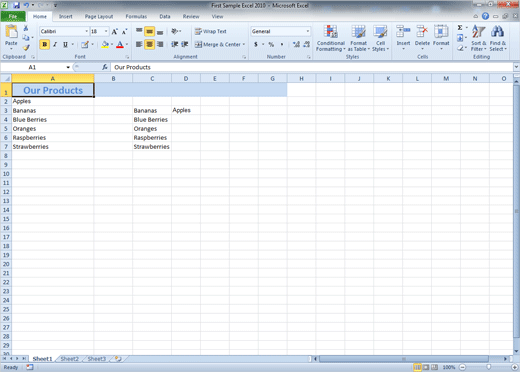Toggle Wrap Text
520x372 pixels.
pyautogui.click(x=211, y=31)
